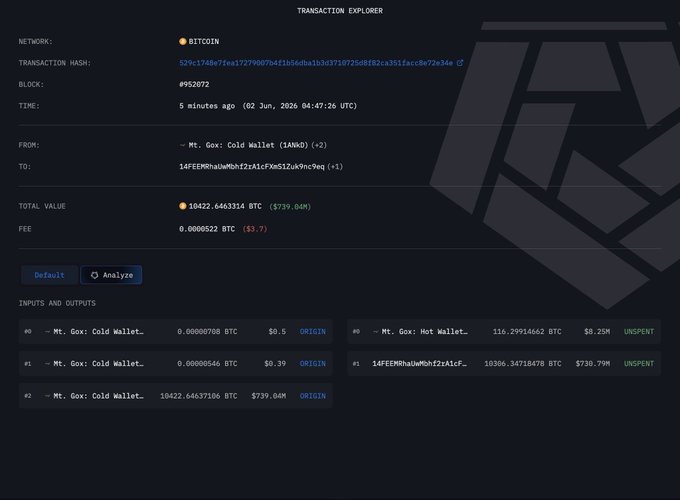Click the TRANSACTION EXPLORER heading

(x=340, y=11)
